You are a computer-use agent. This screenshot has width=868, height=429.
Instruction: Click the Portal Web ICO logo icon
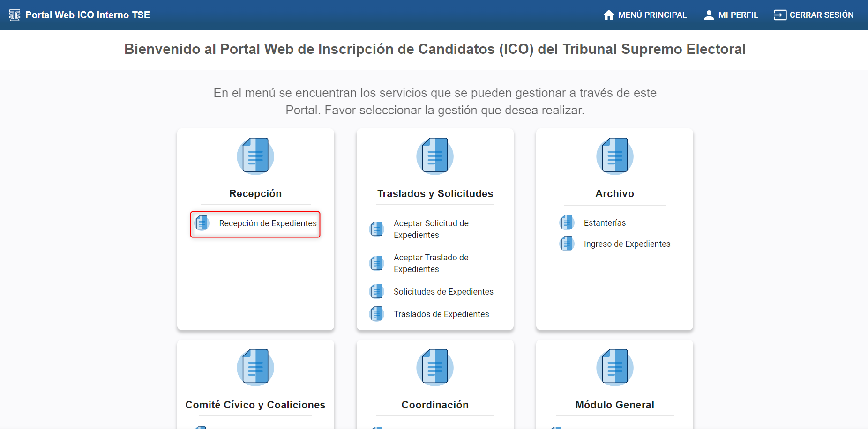click(x=15, y=15)
